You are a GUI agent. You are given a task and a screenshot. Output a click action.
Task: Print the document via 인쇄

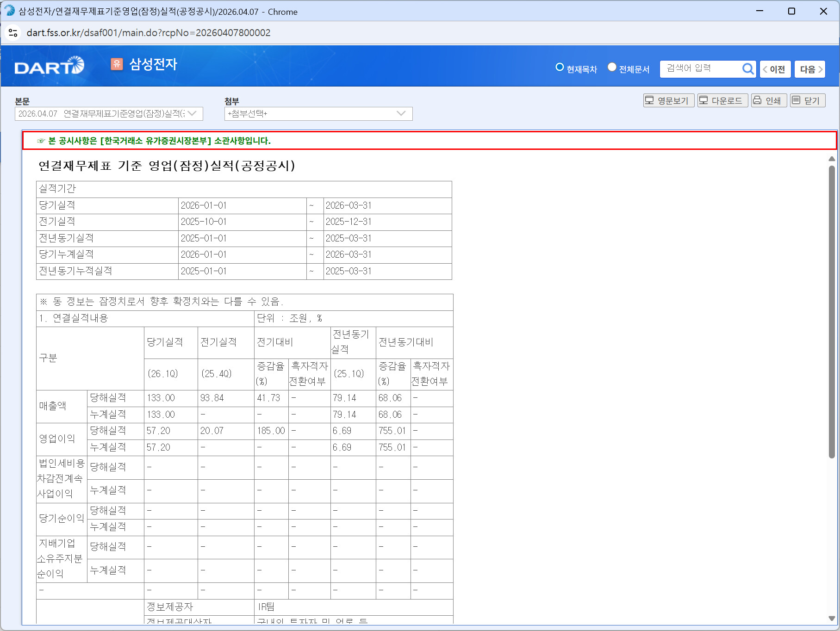[768, 100]
